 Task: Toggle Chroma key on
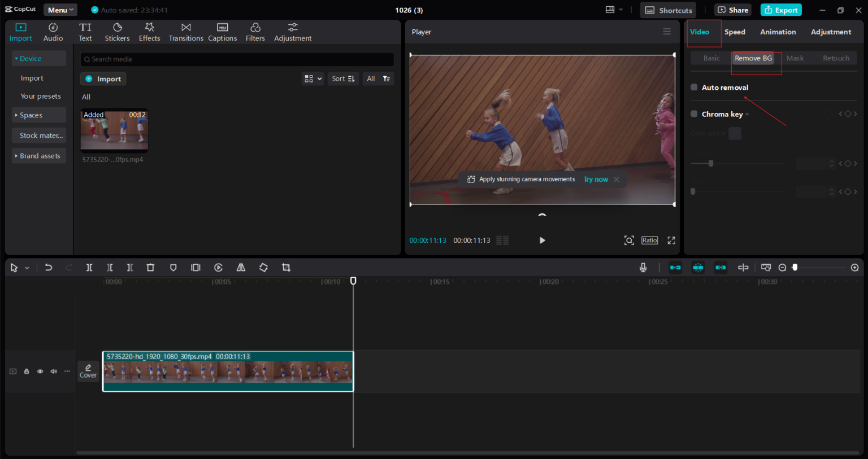(x=694, y=113)
